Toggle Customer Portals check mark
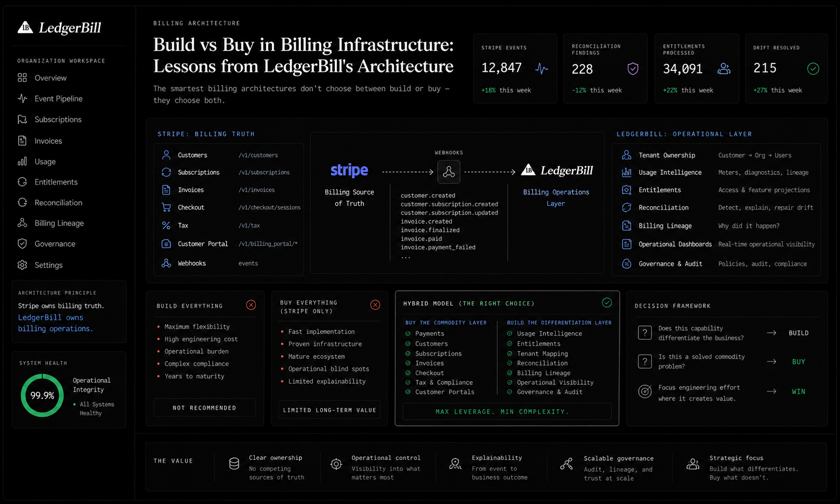The height and width of the screenshot is (504, 840). 408,392
